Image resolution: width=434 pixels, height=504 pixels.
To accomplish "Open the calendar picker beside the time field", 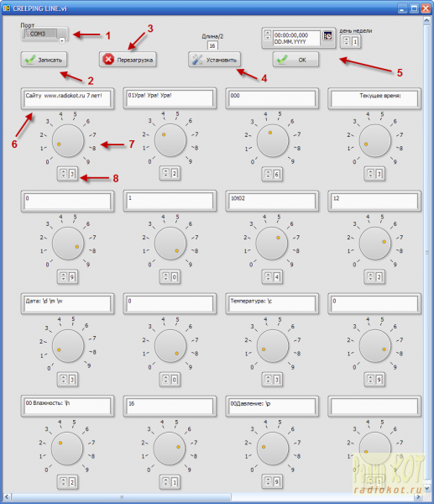I will tap(327, 35).
